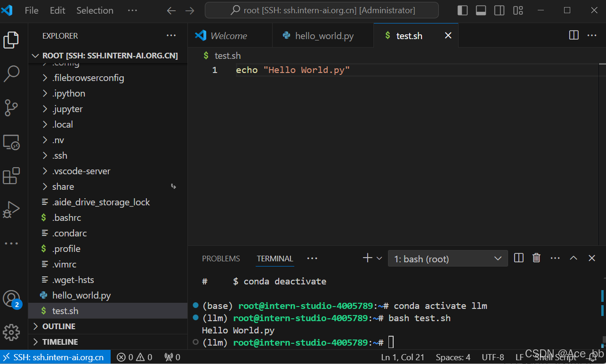Click the command center search box
This screenshot has width=606, height=364.
point(322,10)
